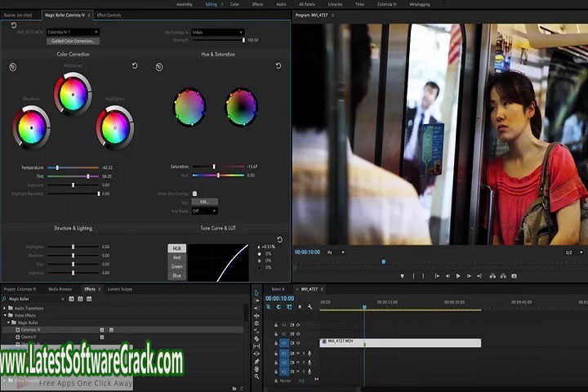
Task: Select the Green curve channel button
Action: pyautogui.click(x=176, y=266)
